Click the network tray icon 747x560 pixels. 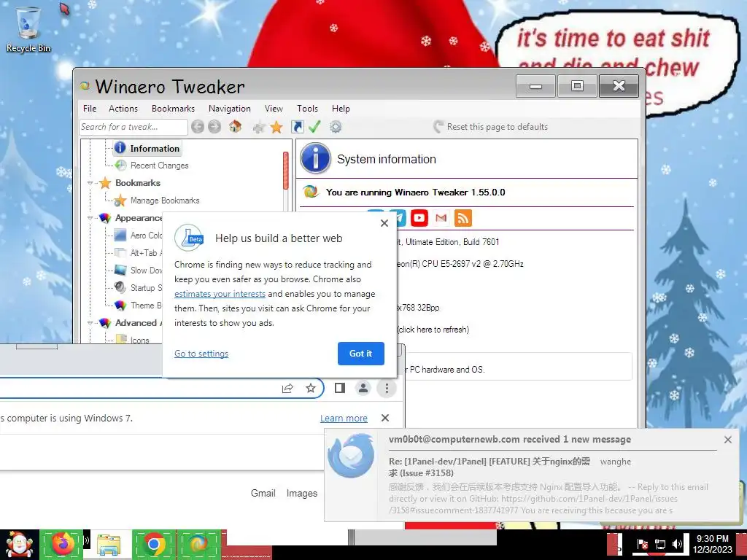tap(659, 544)
